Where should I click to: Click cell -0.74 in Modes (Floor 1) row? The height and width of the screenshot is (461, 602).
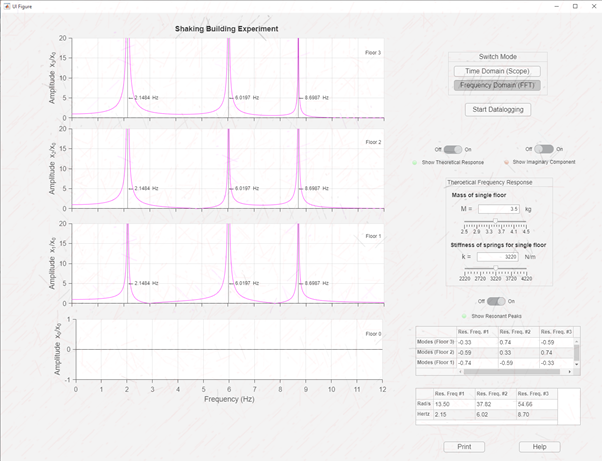coord(477,363)
